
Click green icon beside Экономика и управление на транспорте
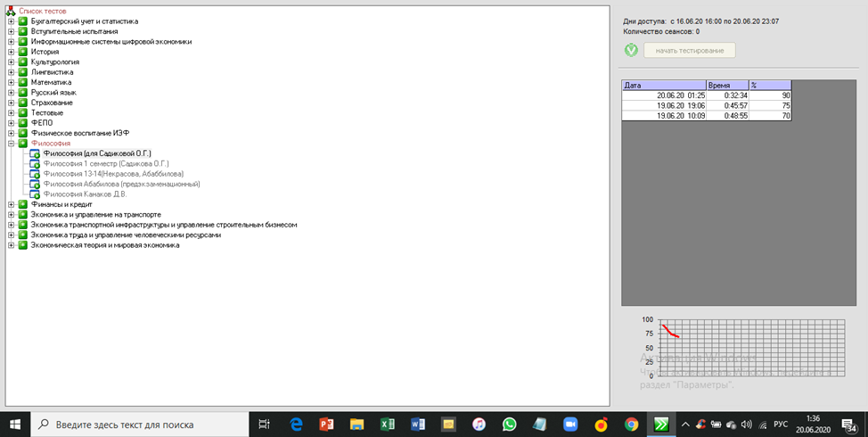point(22,215)
